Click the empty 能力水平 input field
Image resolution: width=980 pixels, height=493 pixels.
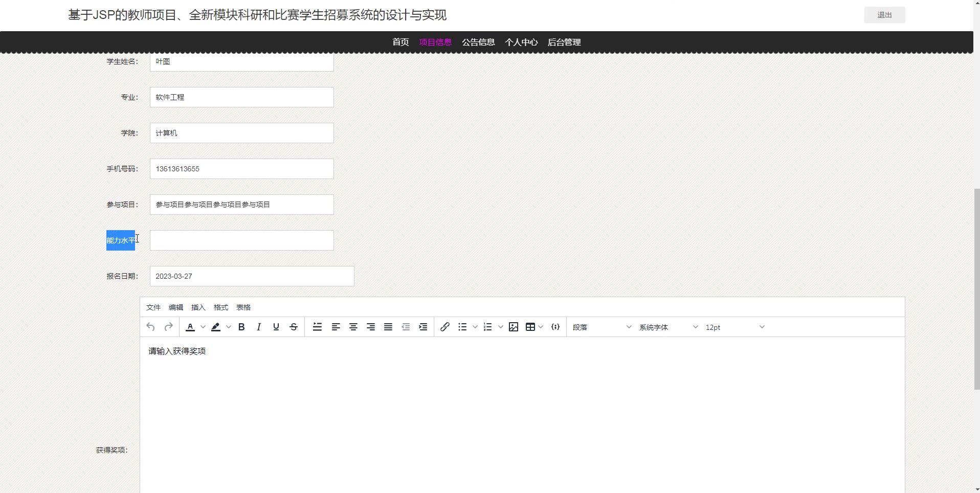pyautogui.click(x=241, y=240)
